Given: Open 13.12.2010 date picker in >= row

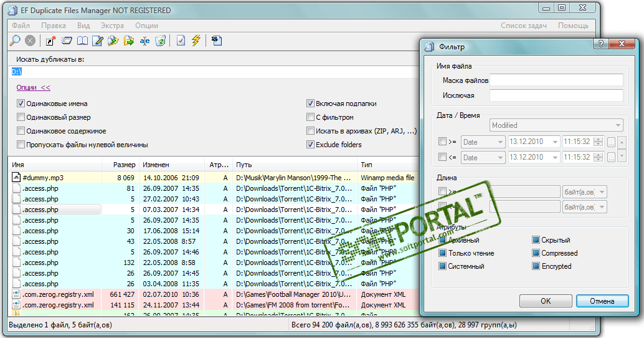Looking at the screenshot, I should (534, 142).
